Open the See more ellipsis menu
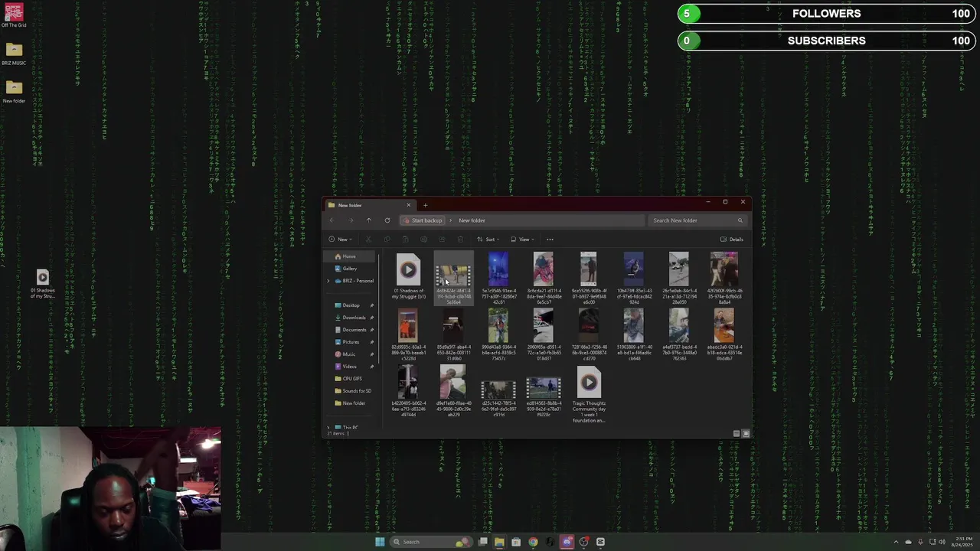 click(x=550, y=240)
